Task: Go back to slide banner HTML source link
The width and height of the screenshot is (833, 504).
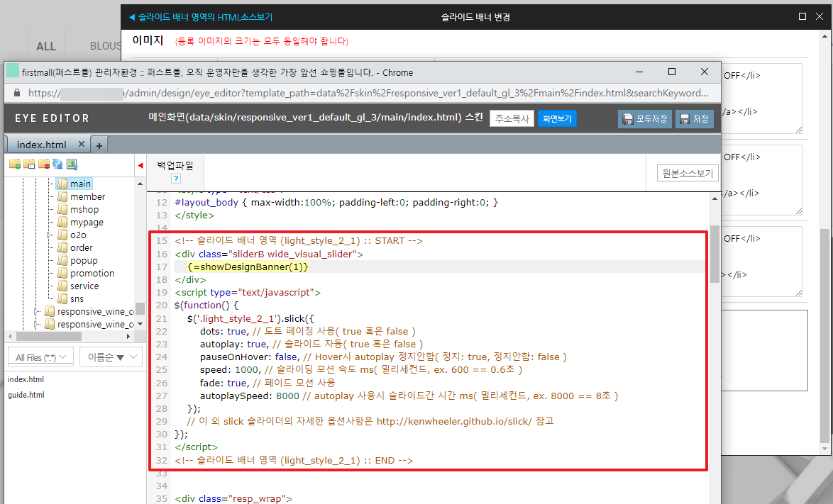Action: coord(201,17)
